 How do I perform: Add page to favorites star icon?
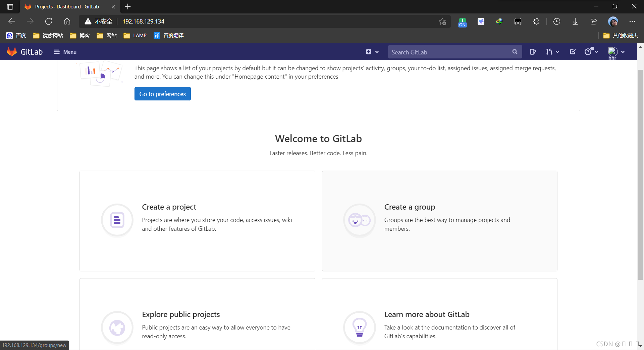pyautogui.click(x=442, y=21)
